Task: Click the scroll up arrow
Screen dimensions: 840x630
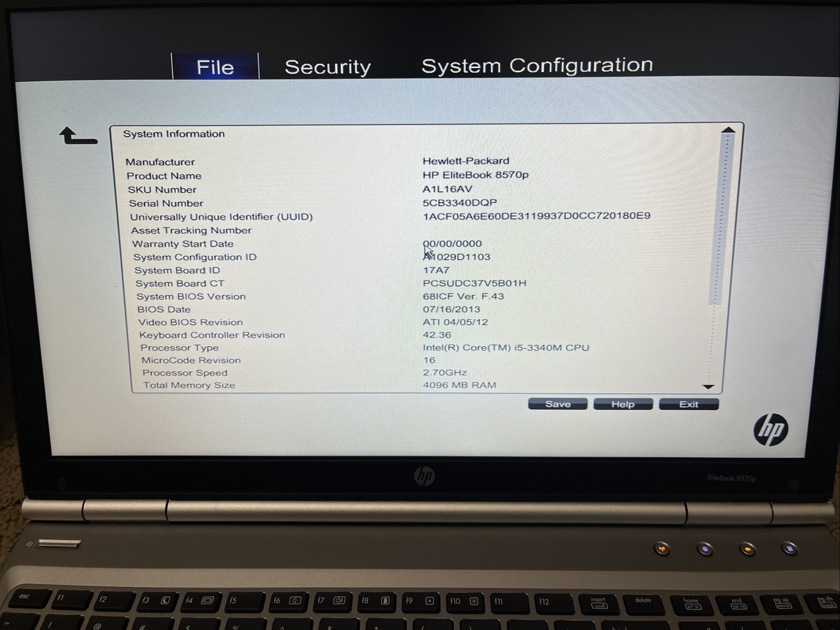Action: click(728, 130)
